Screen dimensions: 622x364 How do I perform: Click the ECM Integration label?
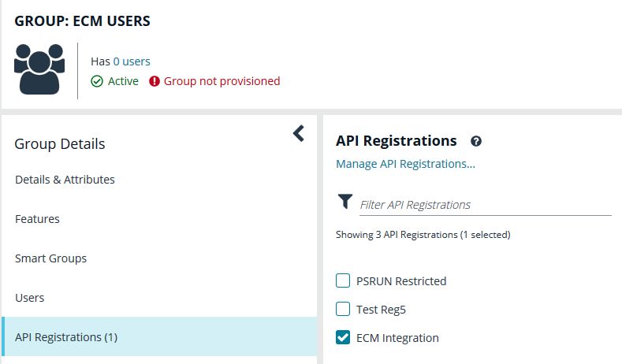tap(397, 338)
